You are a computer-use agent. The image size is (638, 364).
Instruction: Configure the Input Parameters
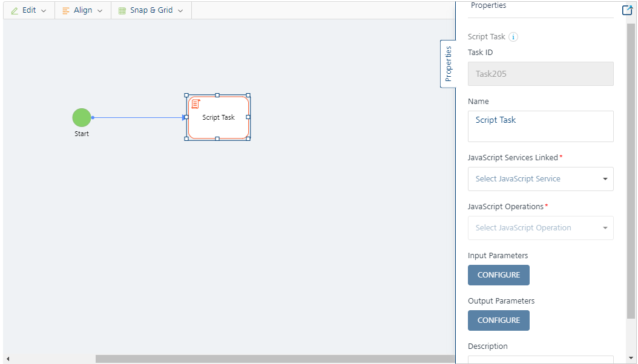498,275
